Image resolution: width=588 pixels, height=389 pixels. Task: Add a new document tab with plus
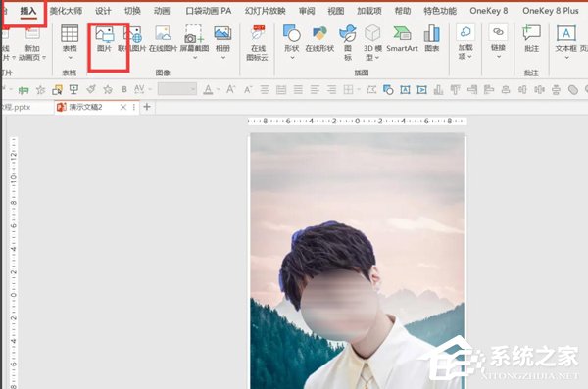tap(147, 107)
